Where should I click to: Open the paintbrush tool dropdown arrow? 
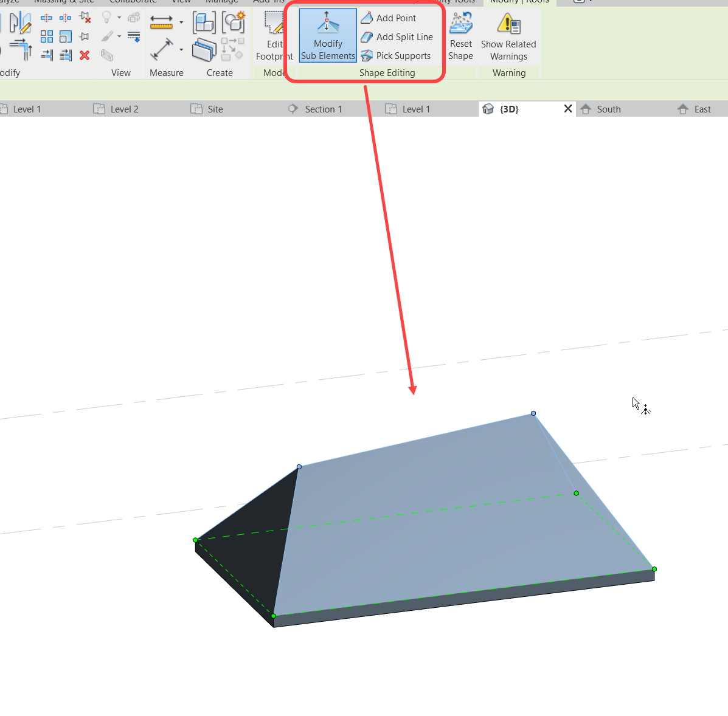[x=120, y=36]
